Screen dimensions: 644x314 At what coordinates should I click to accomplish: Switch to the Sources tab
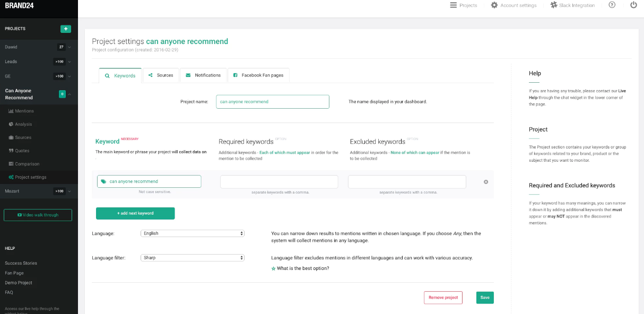point(161,75)
